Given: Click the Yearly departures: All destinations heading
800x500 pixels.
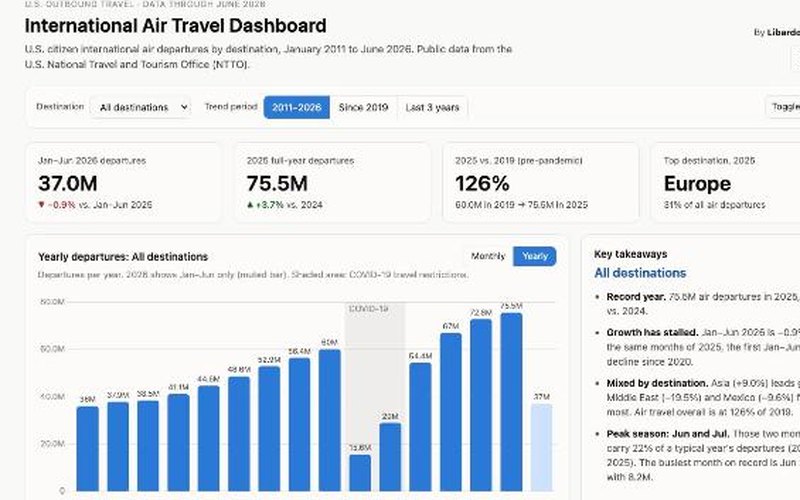Looking at the screenshot, I should pos(123,257).
